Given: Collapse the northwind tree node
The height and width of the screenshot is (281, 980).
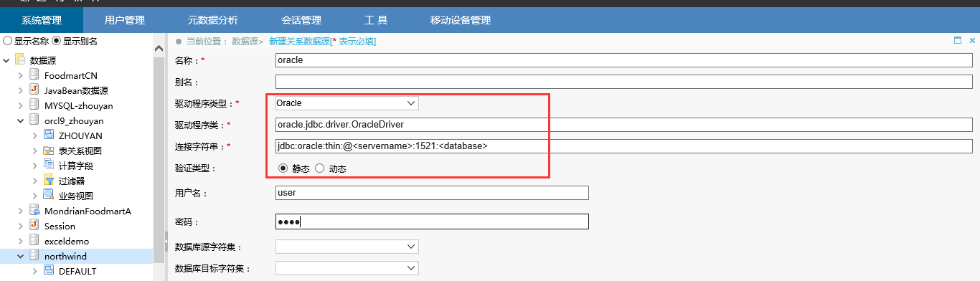Looking at the screenshot, I should pyautogui.click(x=21, y=256).
